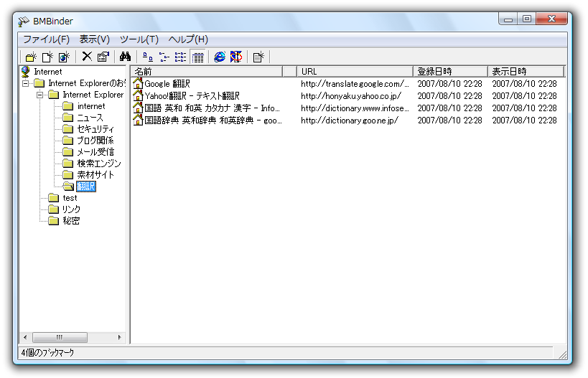Click the last toolbar document-with-sparkle icon
This screenshot has width=588, height=378.
(x=258, y=57)
